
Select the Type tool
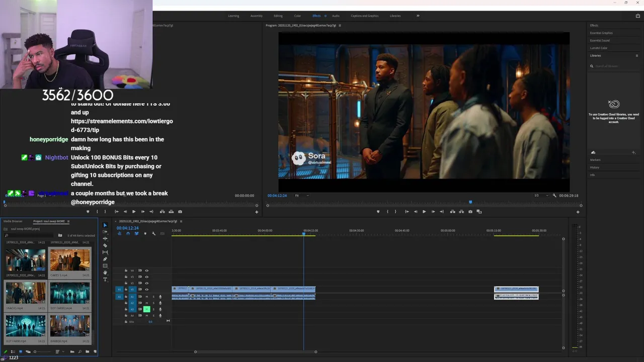point(105,279)
